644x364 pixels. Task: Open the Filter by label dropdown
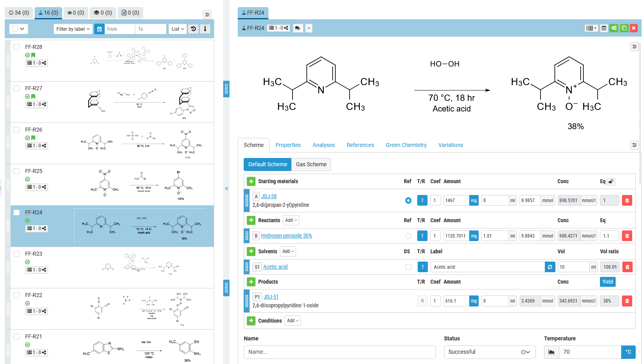click(x=73, y=29)
